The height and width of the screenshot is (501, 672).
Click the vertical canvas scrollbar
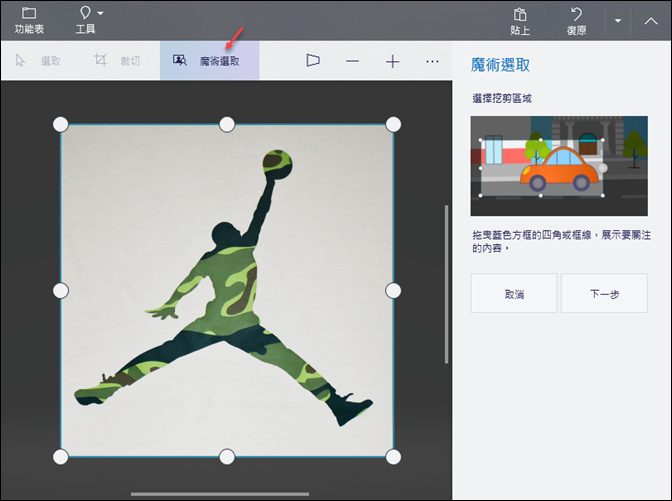pos(446,284)
